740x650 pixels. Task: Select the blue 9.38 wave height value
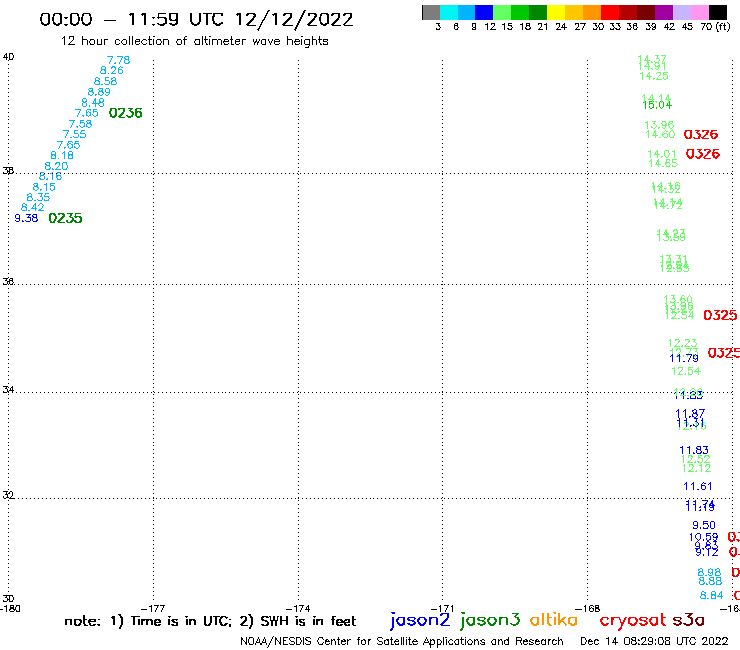click(x=26, y=218)
